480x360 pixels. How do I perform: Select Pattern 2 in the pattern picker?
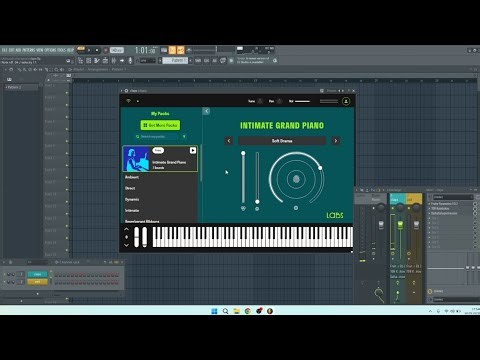coord(21,87)
